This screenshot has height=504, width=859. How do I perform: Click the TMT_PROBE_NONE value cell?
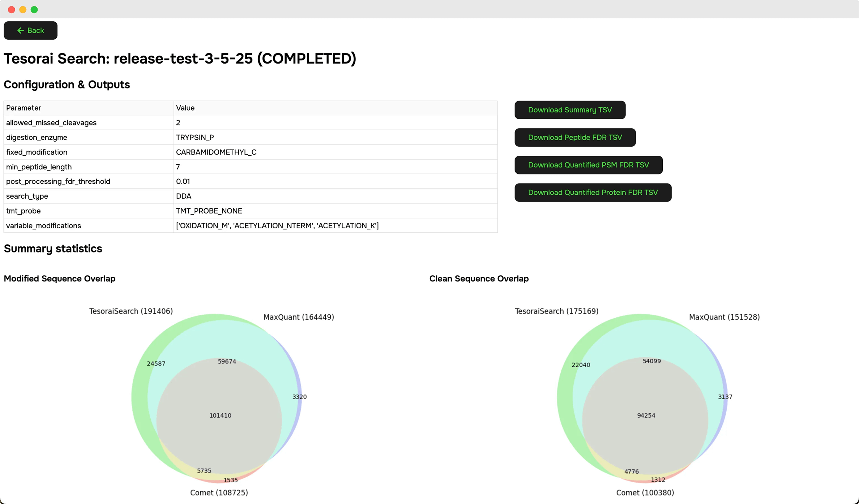click(x=336, y=211)
